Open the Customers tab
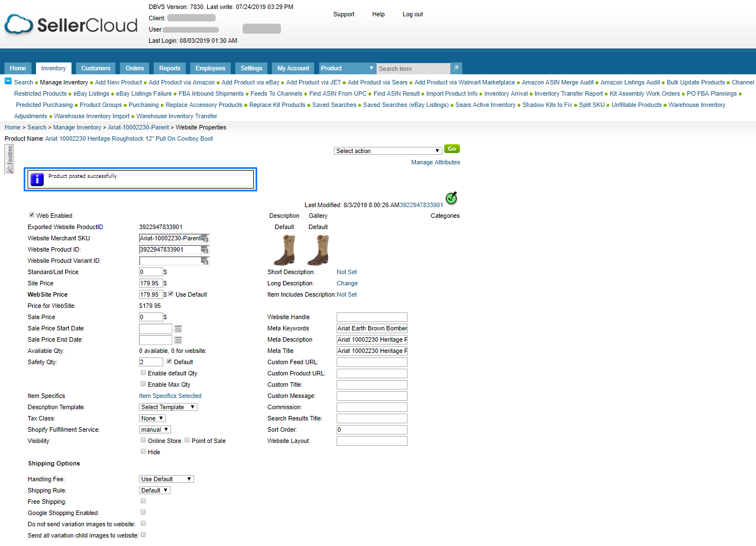The height and width of the screenshot is (546, 756). [x=96, y=68]
